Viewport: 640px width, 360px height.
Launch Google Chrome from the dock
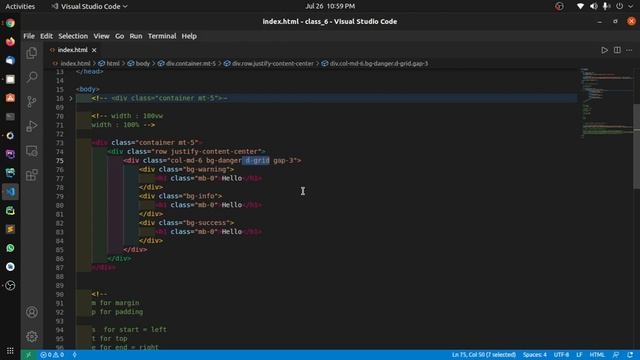[x=10, y=23]
